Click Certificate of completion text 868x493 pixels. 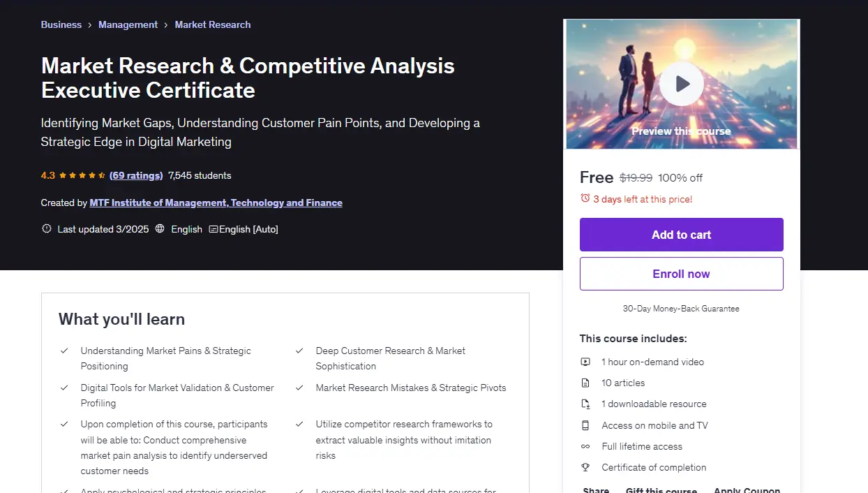click(654, 467)
